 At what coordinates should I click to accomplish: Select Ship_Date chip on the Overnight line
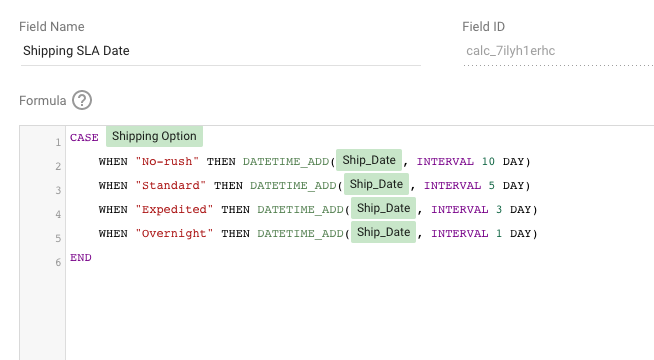coord(383,232)
